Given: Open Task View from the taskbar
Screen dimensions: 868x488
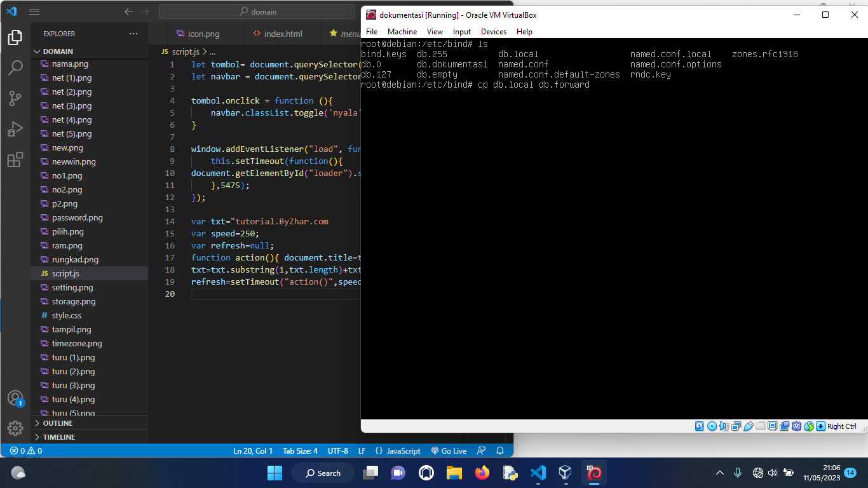Looking at the screenshot, I should (370, 473).
